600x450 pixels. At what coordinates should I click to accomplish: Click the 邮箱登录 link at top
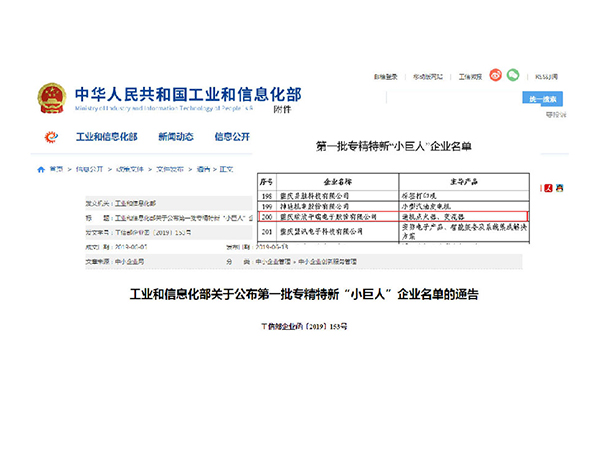(x=386, y=76)
